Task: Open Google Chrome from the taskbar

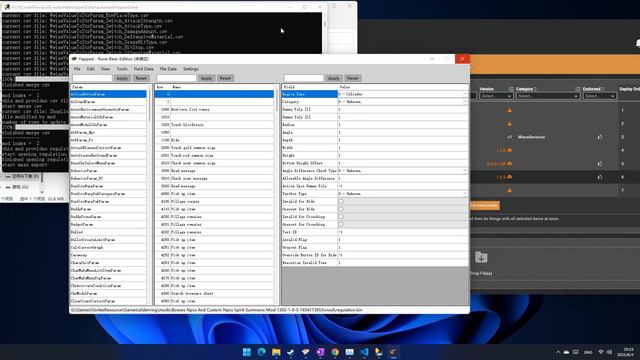Action: coord(335,352)
